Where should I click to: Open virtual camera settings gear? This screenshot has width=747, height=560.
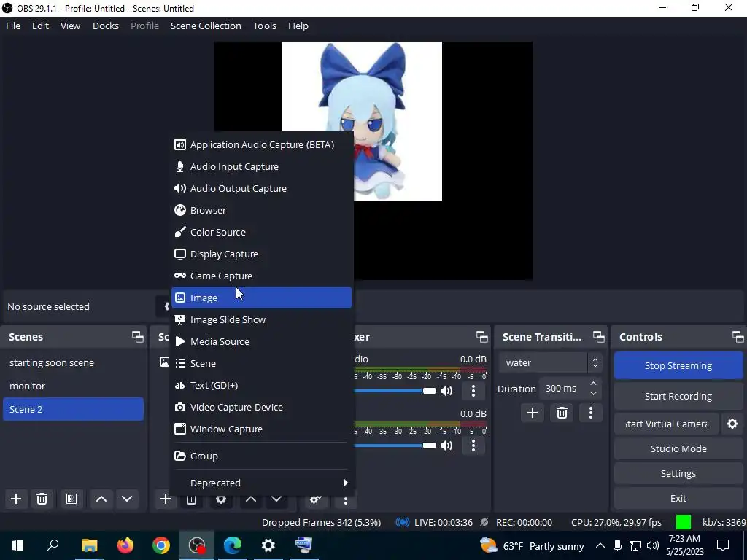click(732, 424)
